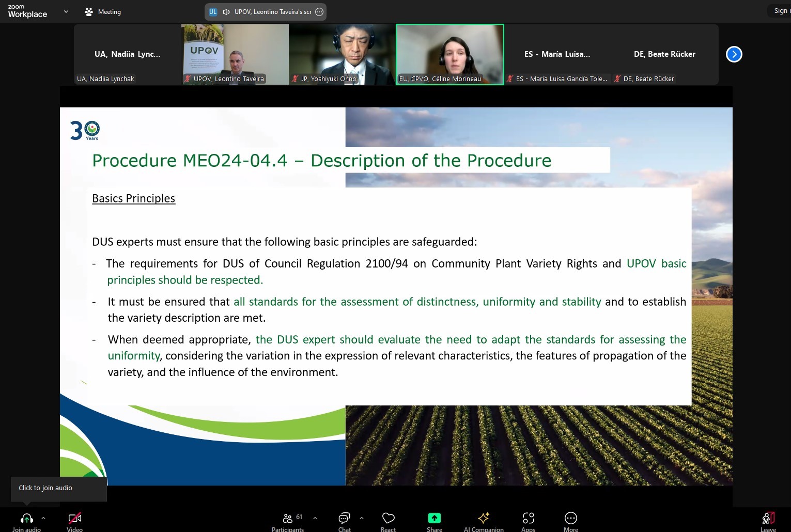Select Céline Morineau's video thumbnail
The width and height of the screenshot is (791, 532).
449,54
